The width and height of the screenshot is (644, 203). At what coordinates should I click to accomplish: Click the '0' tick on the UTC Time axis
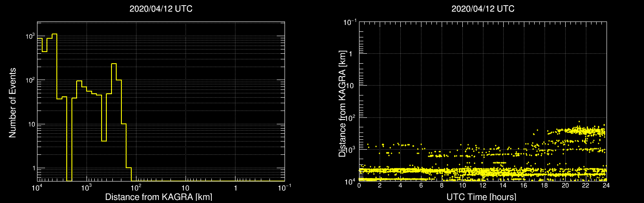pyautogui.click(x=359, y=185)
